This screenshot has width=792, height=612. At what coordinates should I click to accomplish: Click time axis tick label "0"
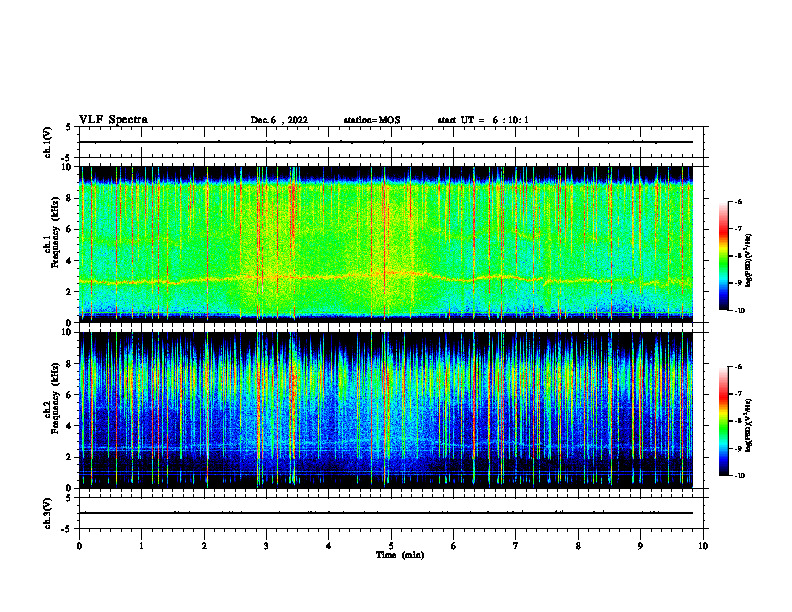point(79,546)
